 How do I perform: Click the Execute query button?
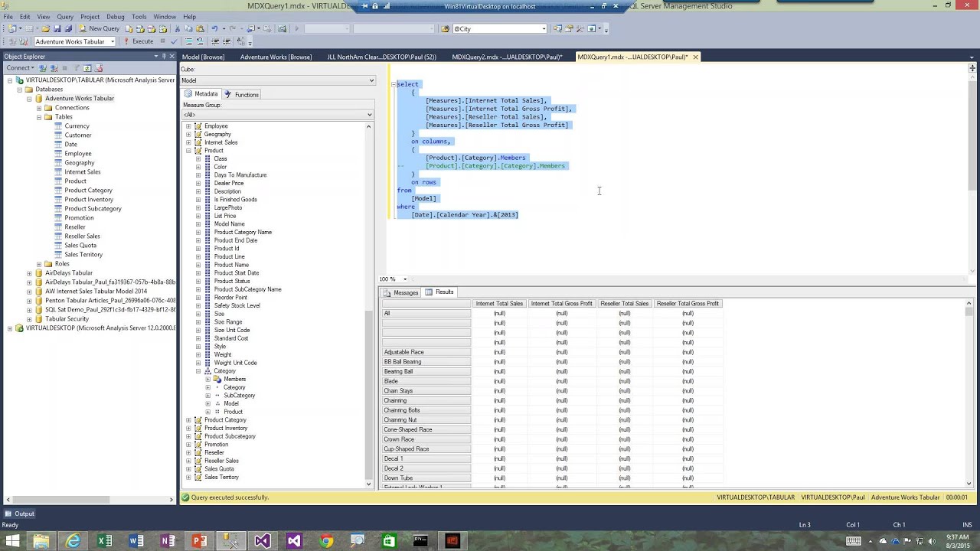(139, 41)
